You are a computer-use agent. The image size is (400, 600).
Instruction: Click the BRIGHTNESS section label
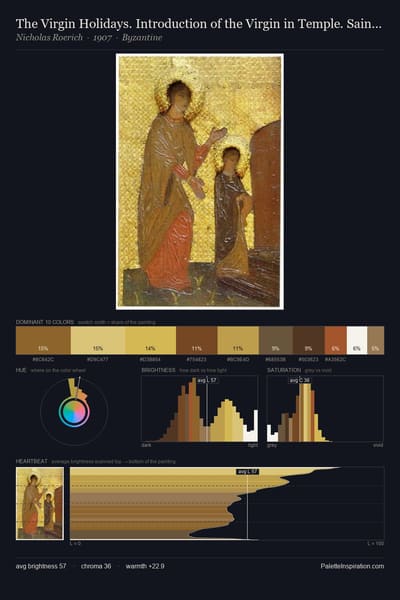point(158,370)
